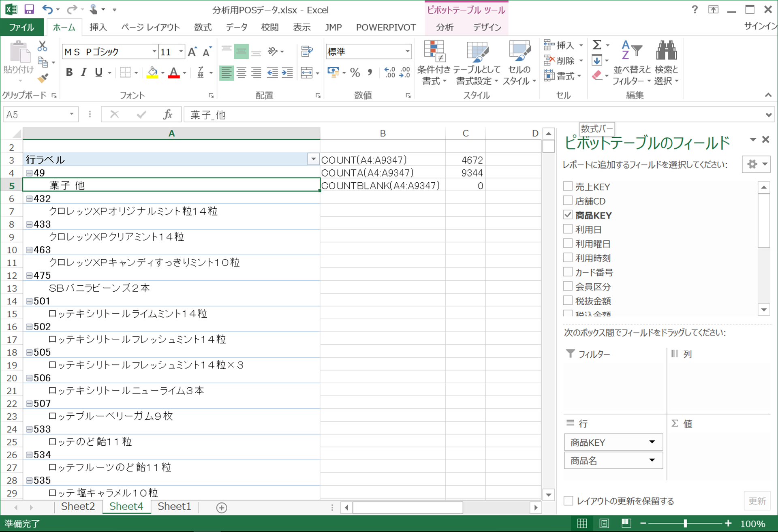Click the align right icon
778x532 pixels.
256,73
